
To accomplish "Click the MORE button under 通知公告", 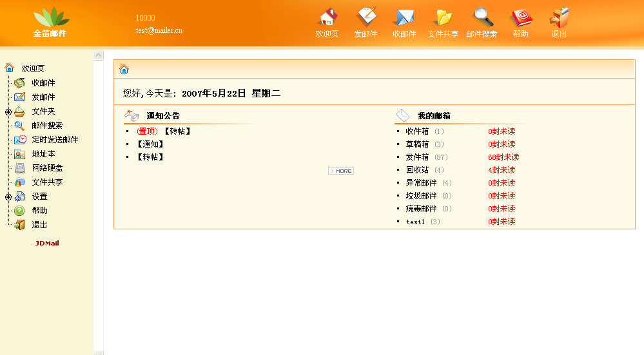I will coord(341,171).
